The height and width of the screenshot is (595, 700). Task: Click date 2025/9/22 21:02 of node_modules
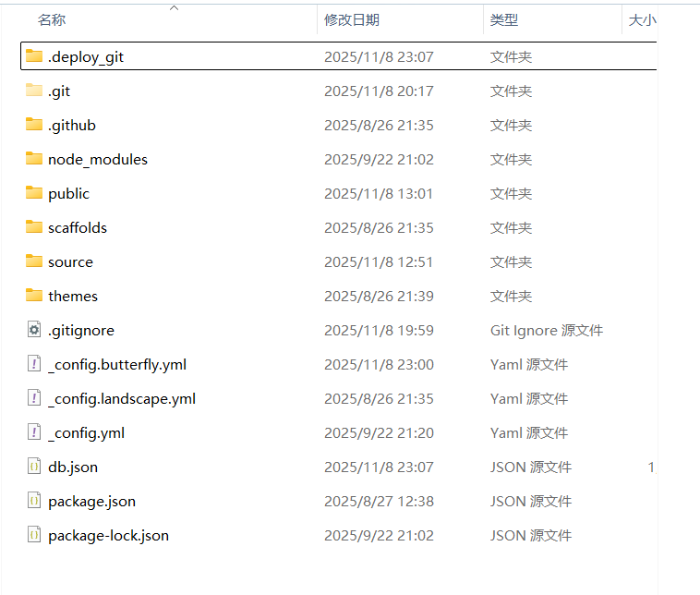[379, 160]
